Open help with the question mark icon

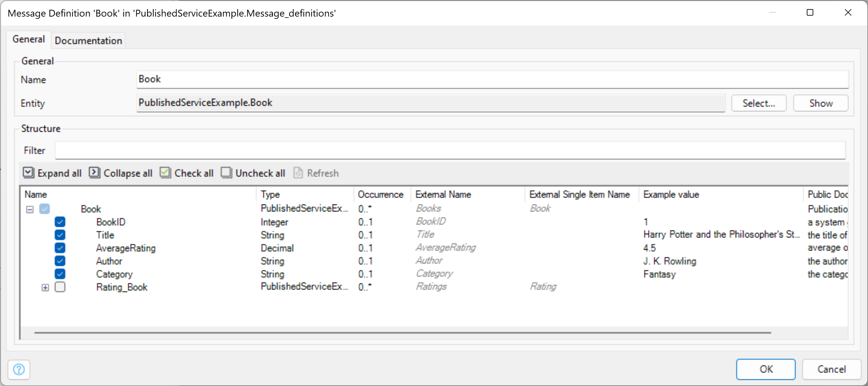[x=19, y=369]
